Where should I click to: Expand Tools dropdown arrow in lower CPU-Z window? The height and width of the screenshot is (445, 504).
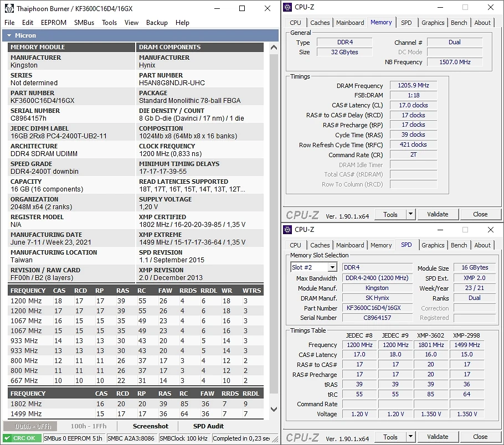pos(410,437)
